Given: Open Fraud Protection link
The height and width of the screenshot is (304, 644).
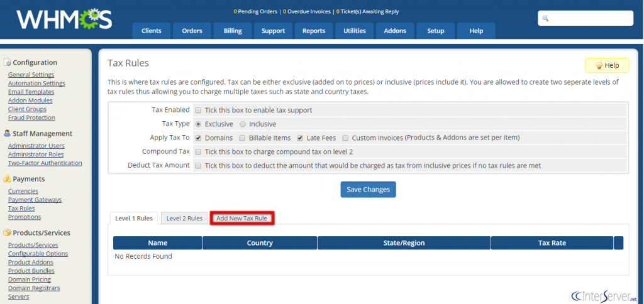Looking at the screenshot, I should click(31, 117).
